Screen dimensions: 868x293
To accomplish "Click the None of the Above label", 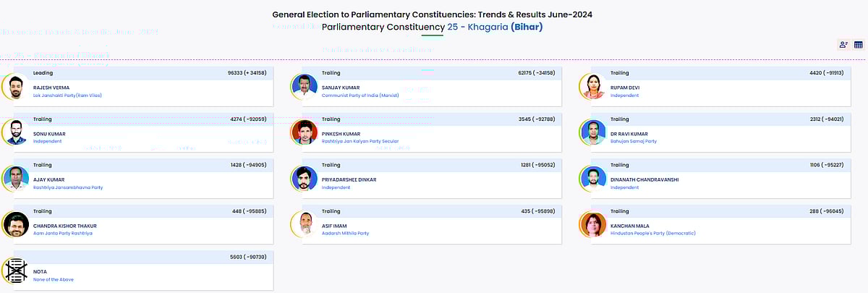I will coord(53,279).
